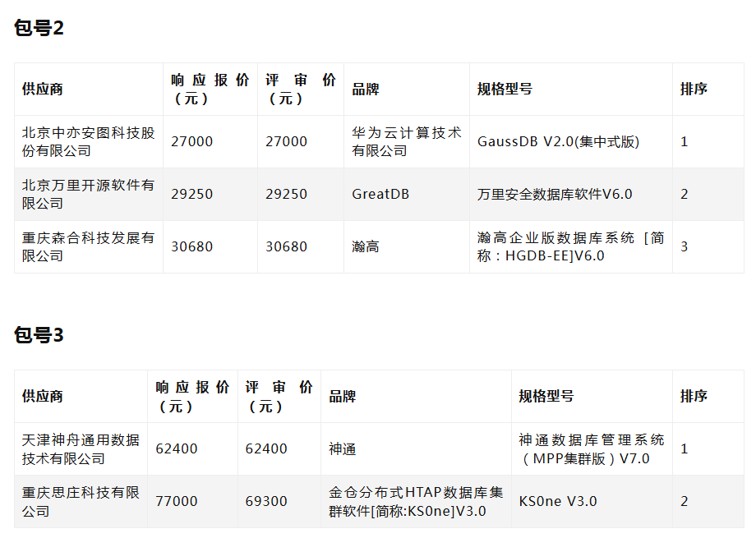Click 评审价 value 30680 for 重庆森合
Viewport: 756px width, 538px height.
point(287,247)
